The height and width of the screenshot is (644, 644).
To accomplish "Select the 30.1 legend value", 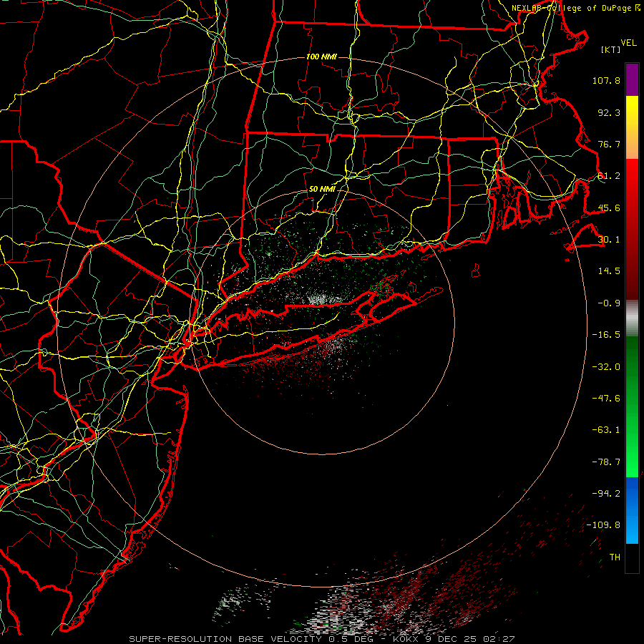I will 609,240.
